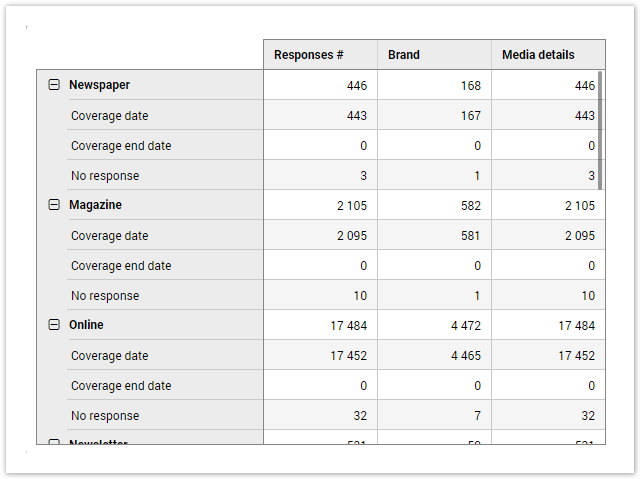
Task: Select the Newspaper row label
Action: coord(99,85)
